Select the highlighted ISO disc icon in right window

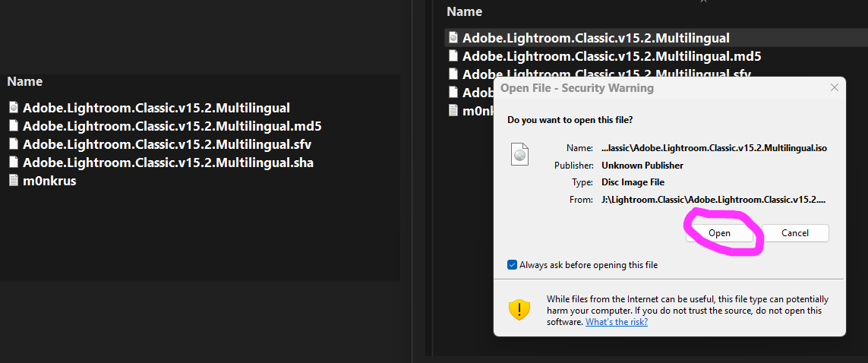[x=453, y=38]
